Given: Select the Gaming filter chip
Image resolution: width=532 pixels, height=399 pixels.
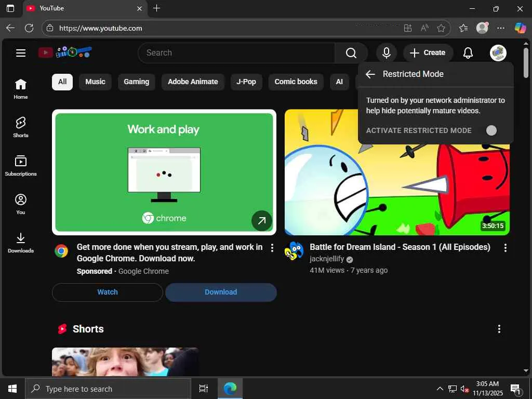Looking at the screenshot, I should 137,82.
